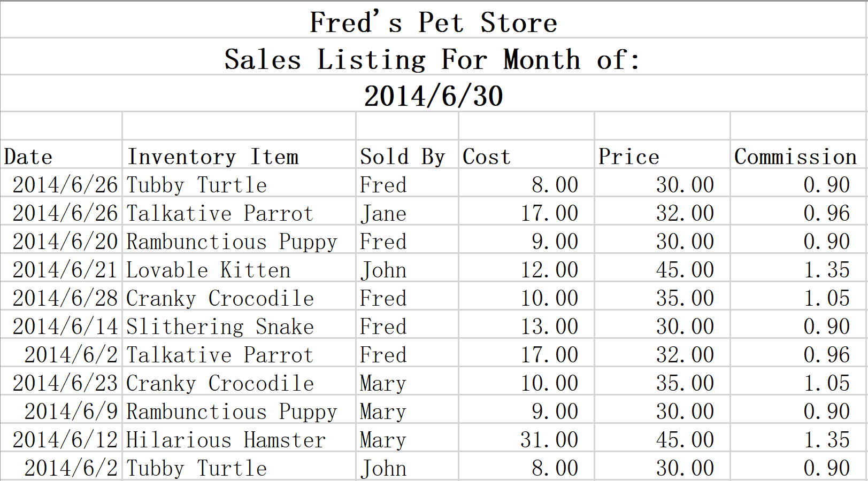Click the Sales Listing For Month of cell

[433, 57]
